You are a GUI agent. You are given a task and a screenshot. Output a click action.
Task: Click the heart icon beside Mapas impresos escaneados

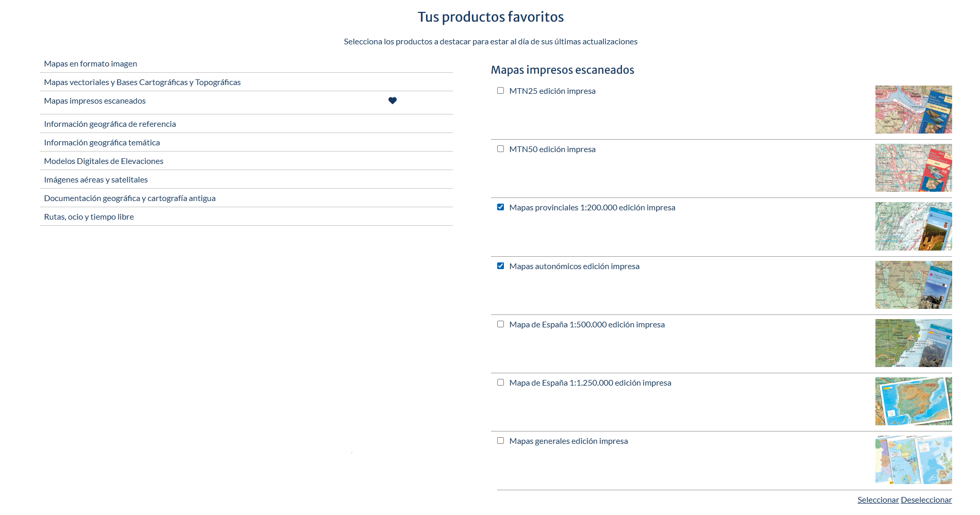pos(392,101)
